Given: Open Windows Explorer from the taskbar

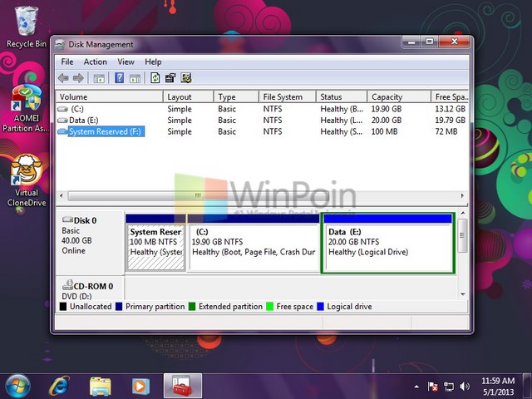Looking at the screenshot, I should click(100, 386).
